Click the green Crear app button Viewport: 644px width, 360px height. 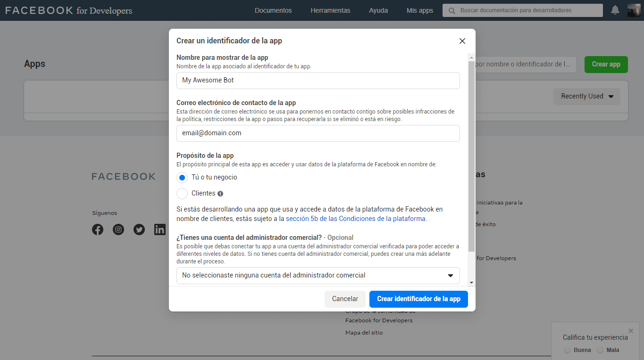pos(606,65)
